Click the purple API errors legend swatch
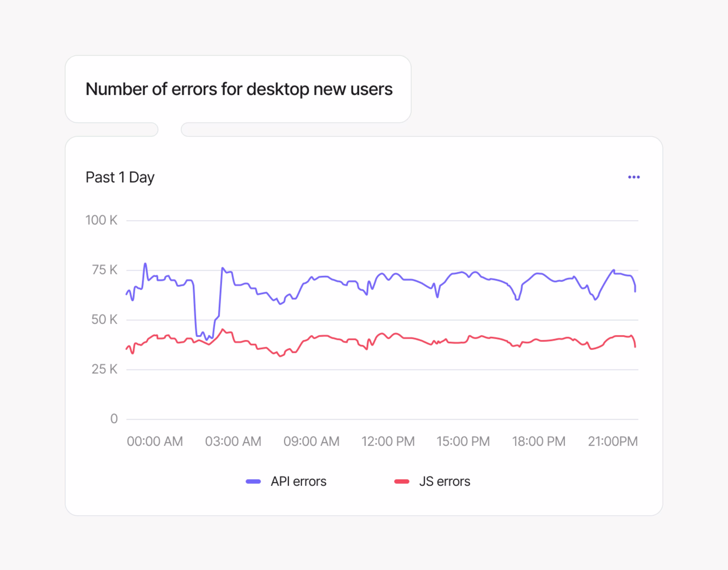 click(x=253, y=482)
